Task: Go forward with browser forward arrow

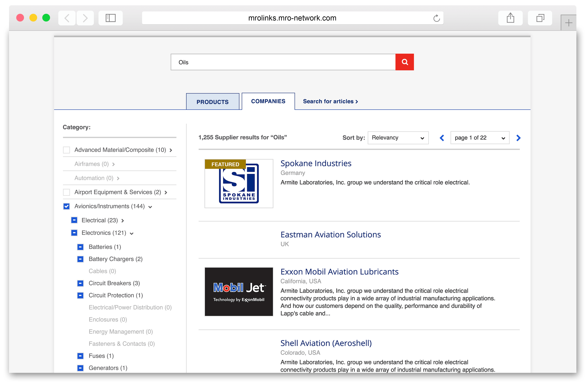Action: pos(85,18)
